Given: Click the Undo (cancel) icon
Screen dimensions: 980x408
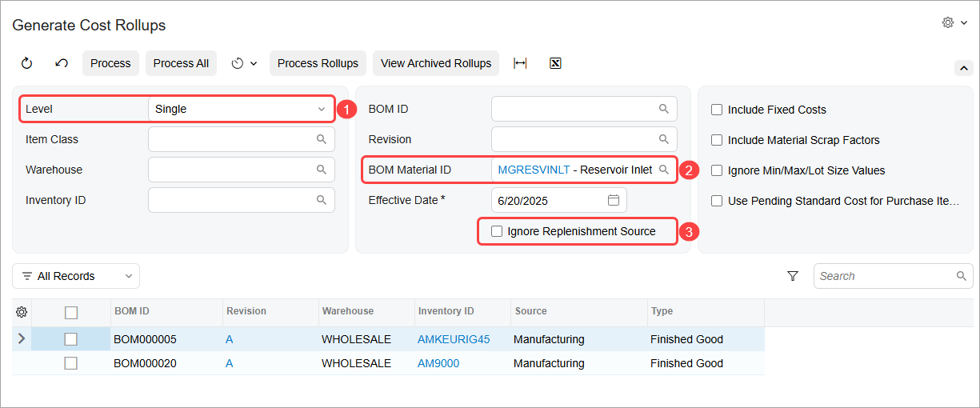Looking at the screenshot, I should pyautogui.click(x=62, y=63).
